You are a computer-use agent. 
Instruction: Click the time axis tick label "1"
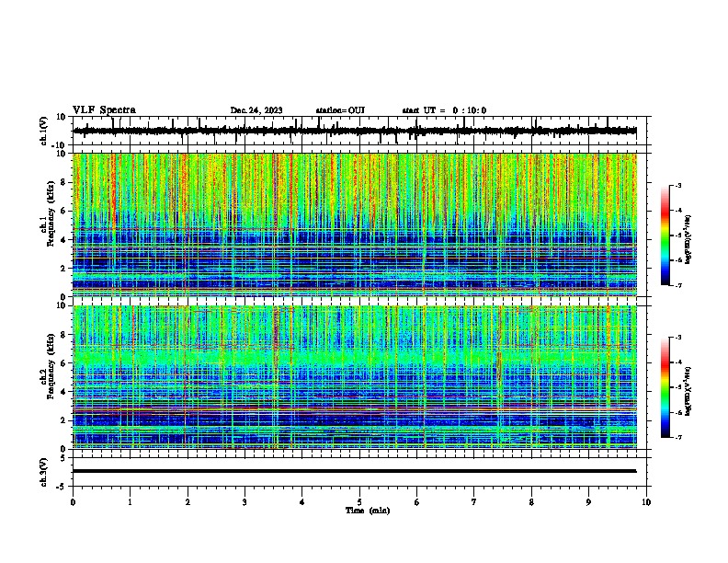130,502
